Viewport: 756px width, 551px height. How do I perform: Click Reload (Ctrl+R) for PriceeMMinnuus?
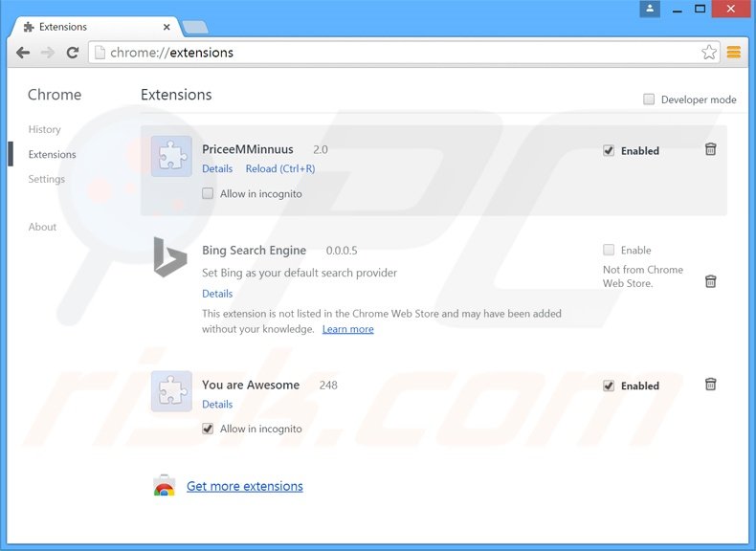pyautogui.click(x=280, y=168)
